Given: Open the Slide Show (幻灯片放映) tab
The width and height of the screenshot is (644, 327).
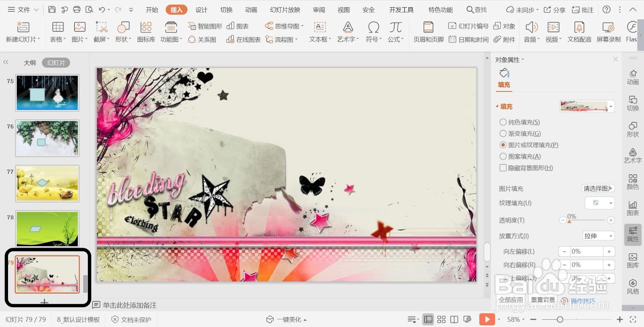Looking at the screenshot, I should tap(285, 10).
